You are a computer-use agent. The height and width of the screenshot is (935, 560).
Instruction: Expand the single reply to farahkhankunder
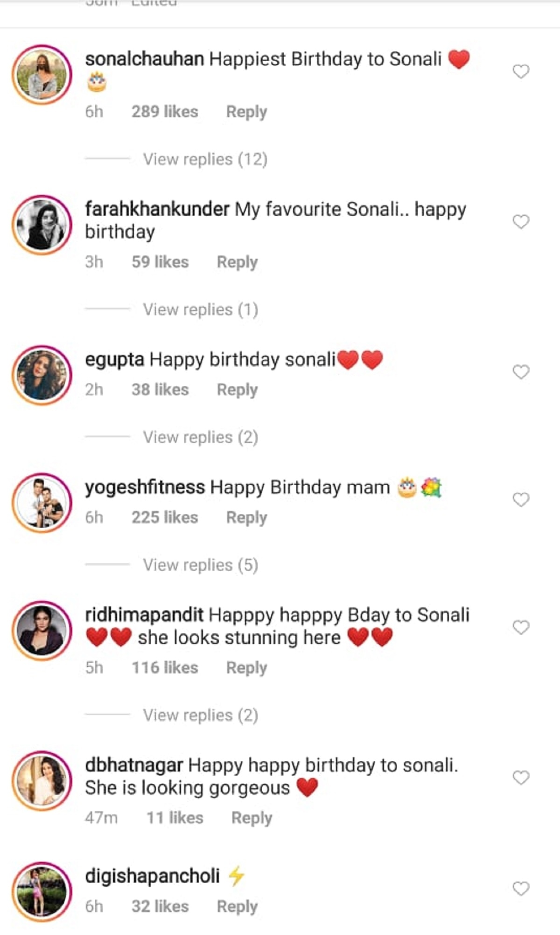(x=200, y=309)
